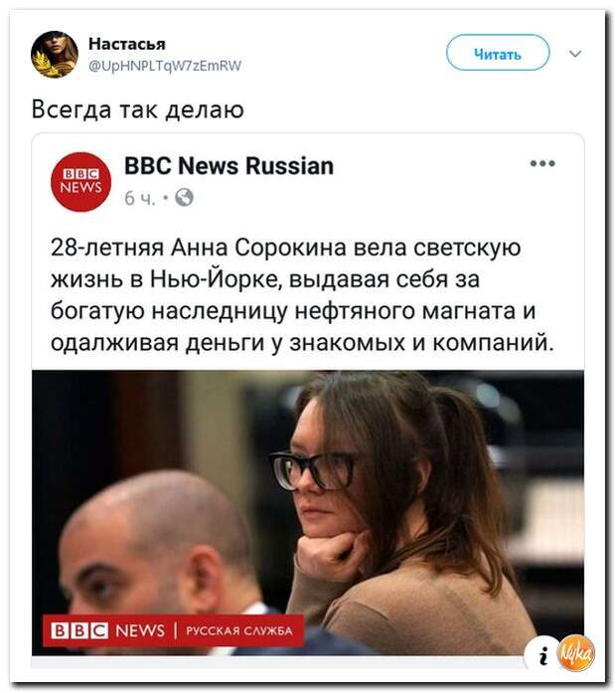The width and height of the screenshot is (616, 693).
Task: Open the three-dots post options menu
Action: click(x=542, y=163)
